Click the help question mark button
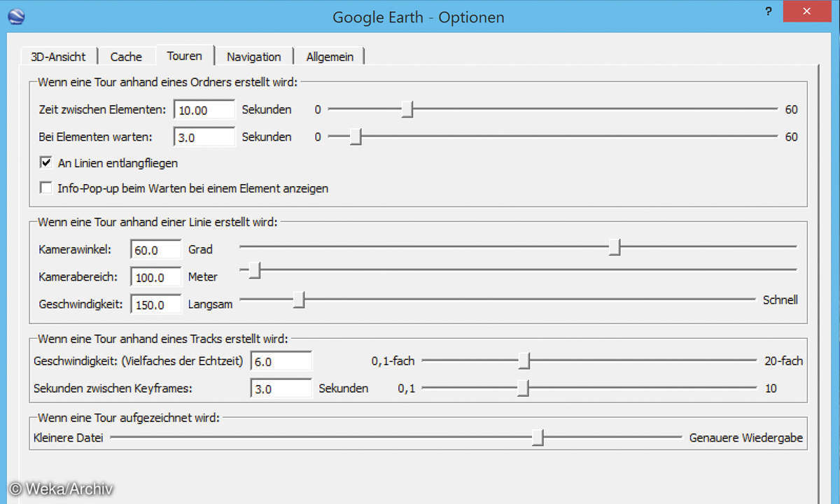The width and height of the screenshot is (840, 504). 769,12
